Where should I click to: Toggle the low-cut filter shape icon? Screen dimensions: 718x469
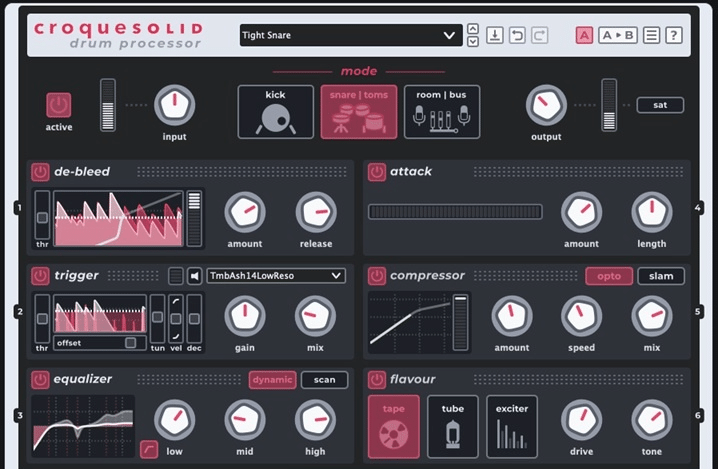[149, 450]
